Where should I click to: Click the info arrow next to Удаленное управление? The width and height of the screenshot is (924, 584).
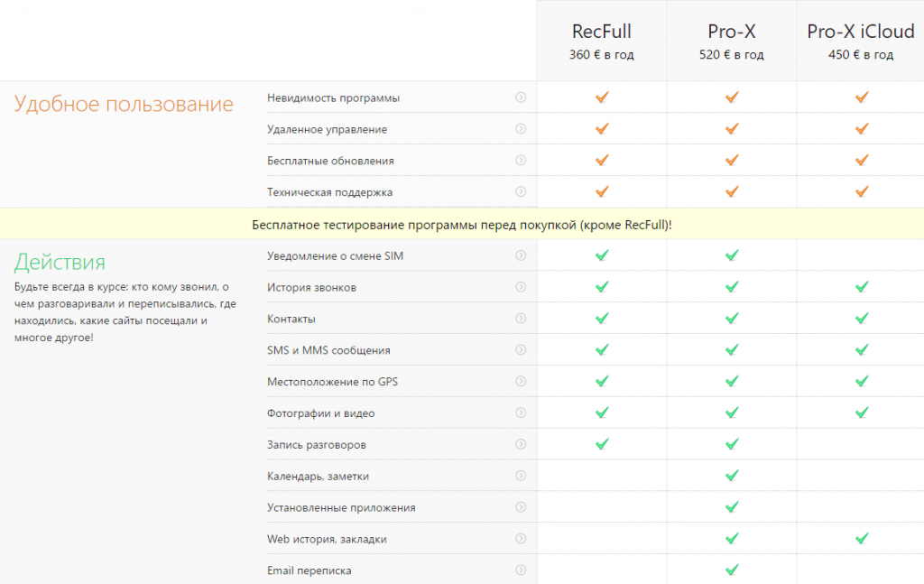pos(521,129)
